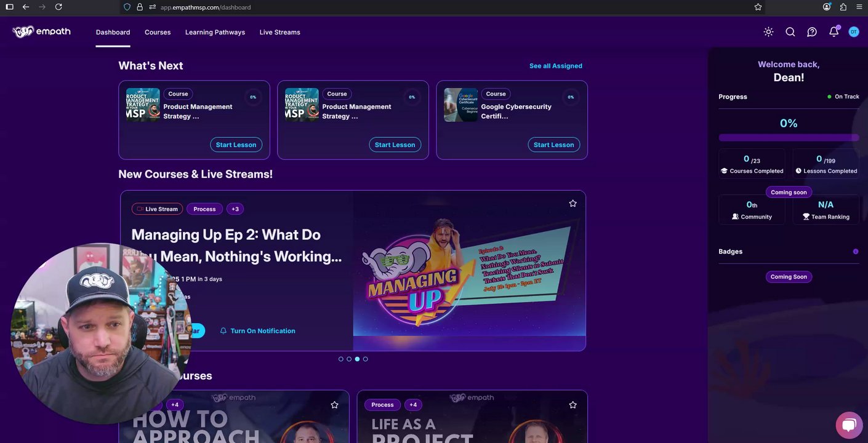
Task: Click the Community people icon
Action: [735, 217]
